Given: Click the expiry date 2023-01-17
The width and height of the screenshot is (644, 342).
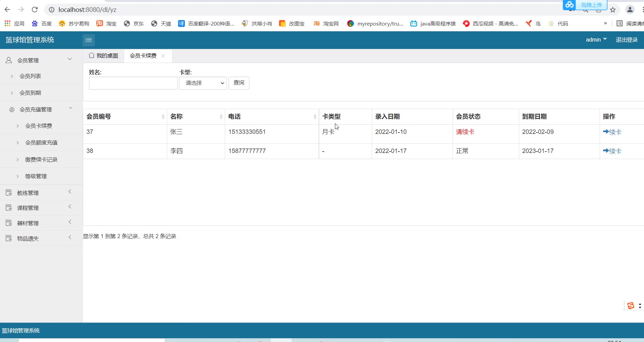Looking at the screenshot, I should pos(538,151).
